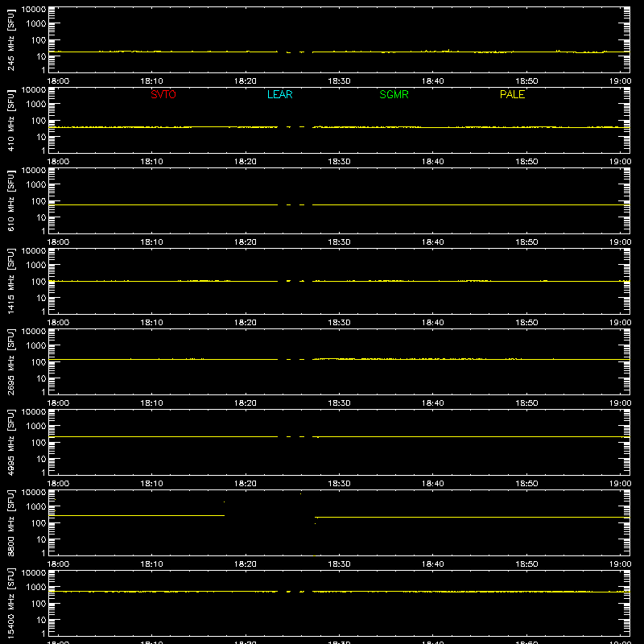This screenshot has height=644, width=644.
Task: Select the 15400 MHz [SFU] axis title
Action: [10, 603]
